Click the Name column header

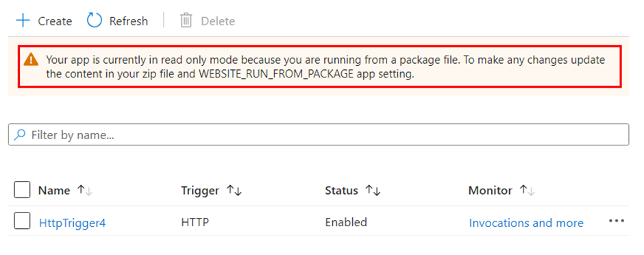[x=54, y=191]
